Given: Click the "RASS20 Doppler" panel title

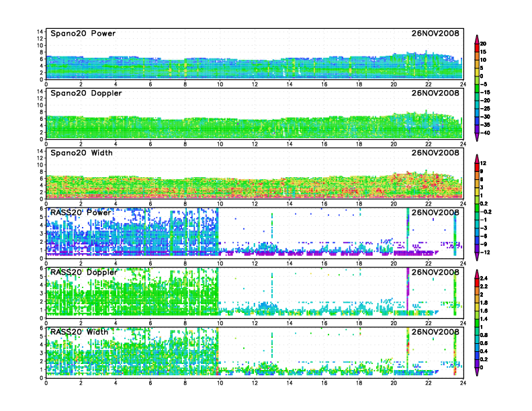Looking at the screenshot, I should [83, 272].
